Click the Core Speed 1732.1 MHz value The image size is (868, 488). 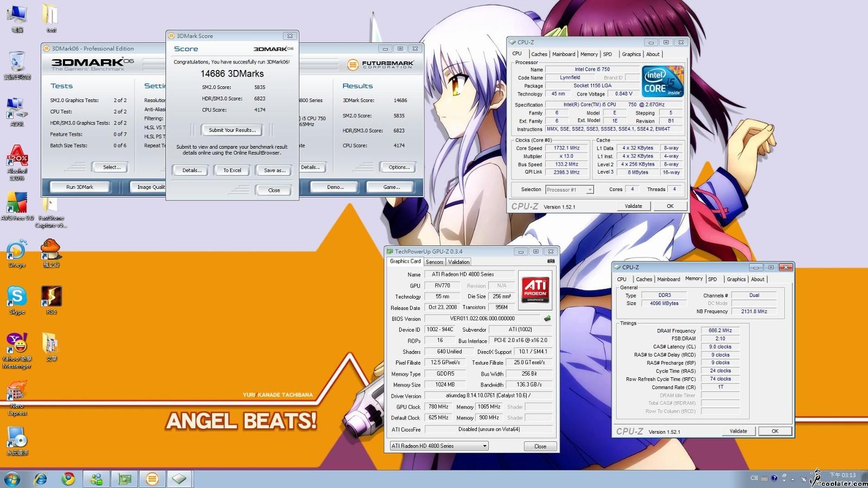click(566, 148)
